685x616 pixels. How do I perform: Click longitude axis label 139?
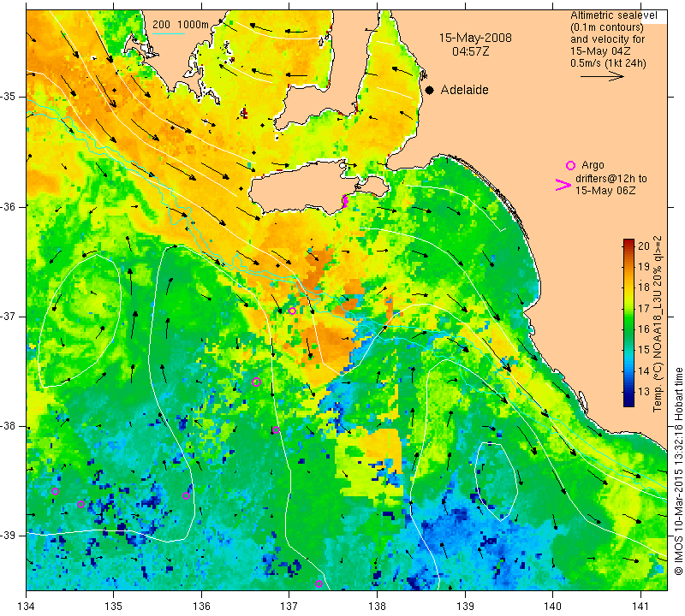[465, 606]
